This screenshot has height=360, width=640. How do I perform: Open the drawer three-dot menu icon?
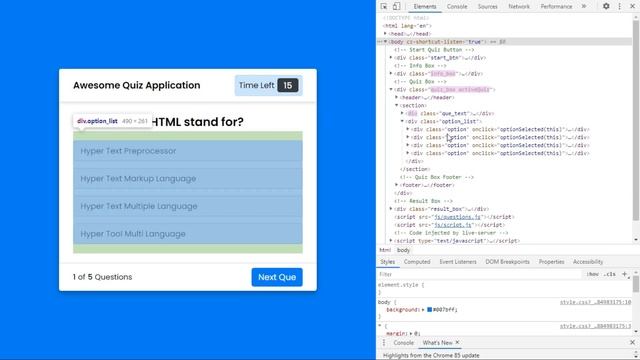tap(384, 343)
